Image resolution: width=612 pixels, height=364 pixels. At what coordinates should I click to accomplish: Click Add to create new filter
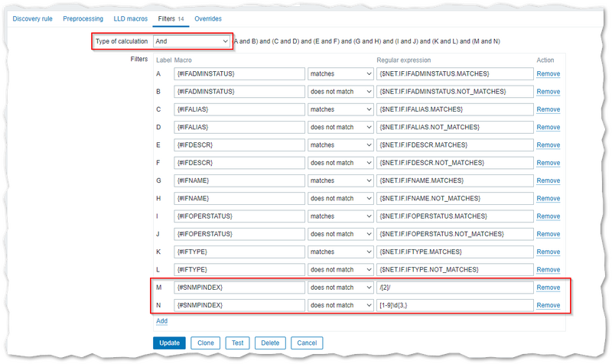pos(161,321)
